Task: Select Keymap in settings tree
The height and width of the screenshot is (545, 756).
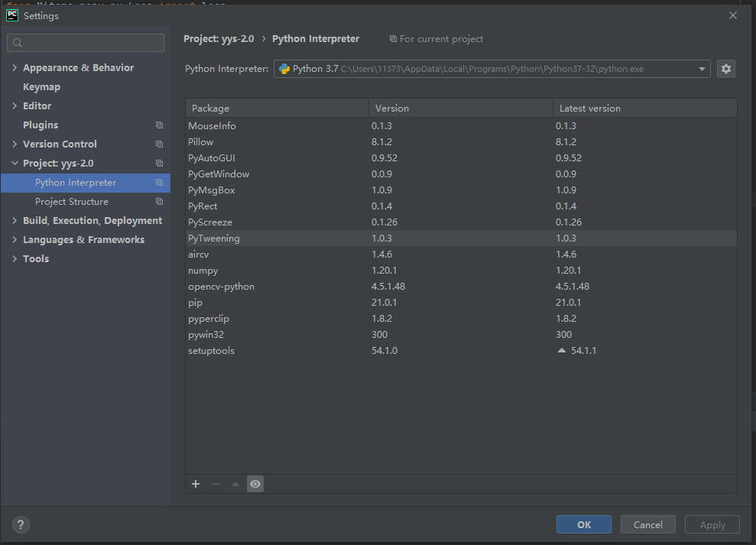Action: click(x=41, y=87)
